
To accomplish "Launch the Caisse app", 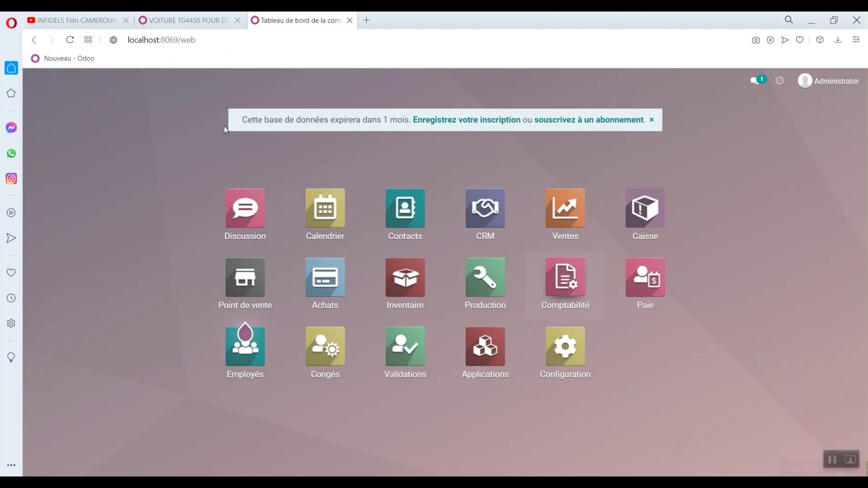I will click(645, 209).
